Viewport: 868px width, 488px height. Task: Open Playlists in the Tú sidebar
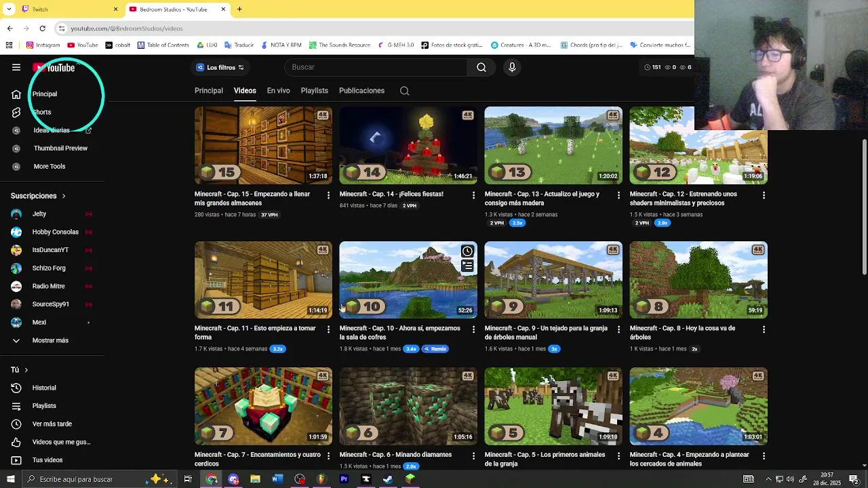pyautogui.click(x=44, y=406)
